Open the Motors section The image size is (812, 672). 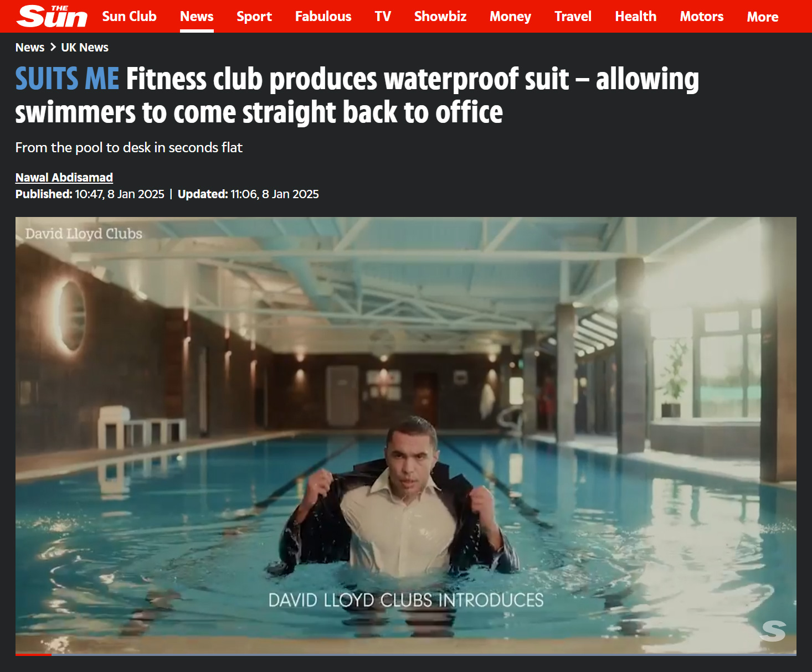point(701,17)
